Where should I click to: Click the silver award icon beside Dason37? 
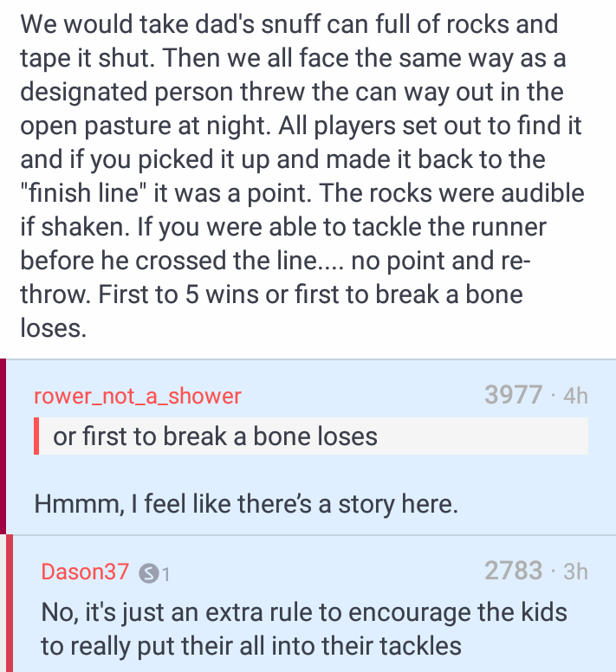pyautogui.click(x=149, y=572)
